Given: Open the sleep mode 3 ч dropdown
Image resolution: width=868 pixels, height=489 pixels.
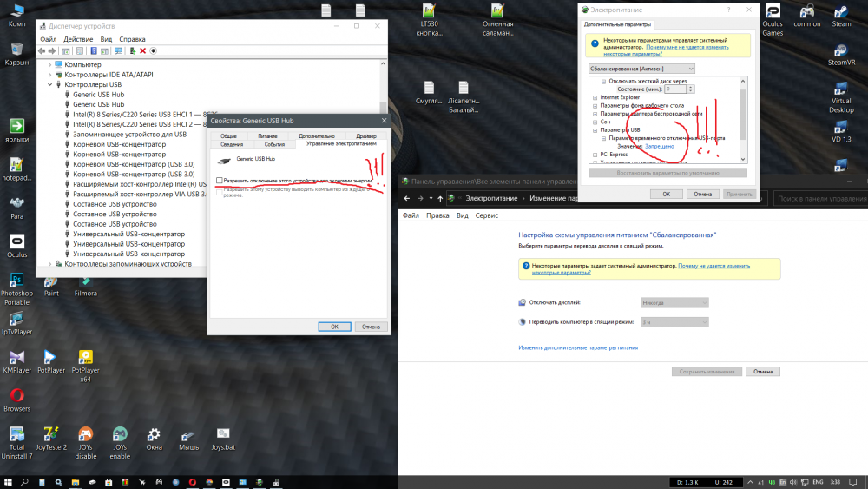Looking at the screenshot, I should pos(674,322).
